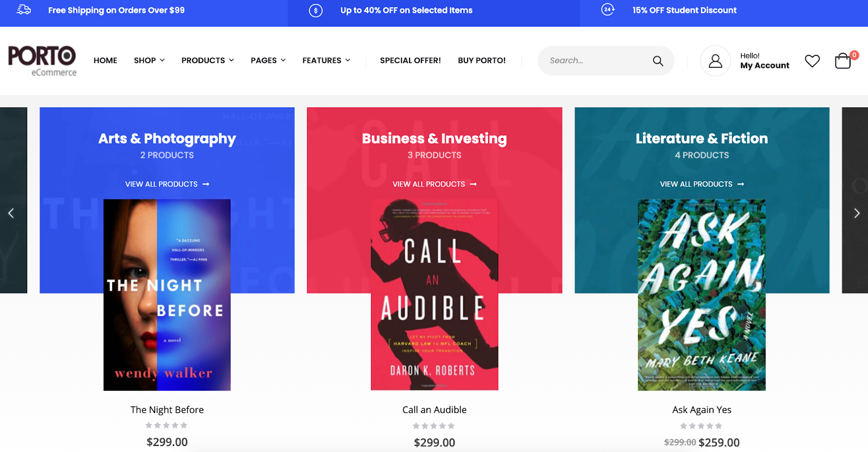Click the dollar discount icon in top bar
The width and height of the screenshot is (868, 452).
[x=316, y=10]
